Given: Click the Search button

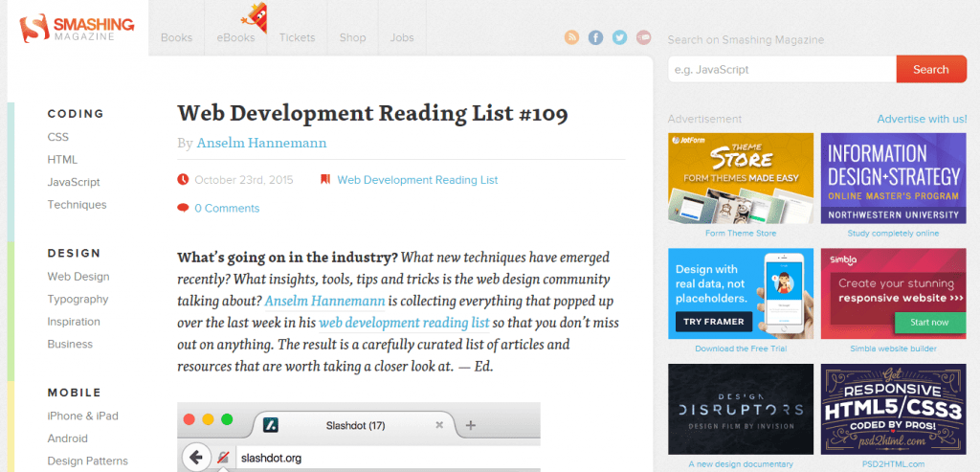Looking at the screenshot, I should (x=931, y=69).
